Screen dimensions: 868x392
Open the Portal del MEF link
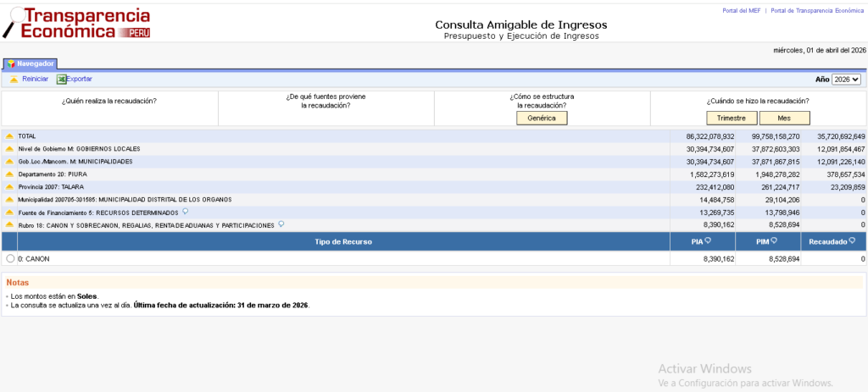point(740,11)
